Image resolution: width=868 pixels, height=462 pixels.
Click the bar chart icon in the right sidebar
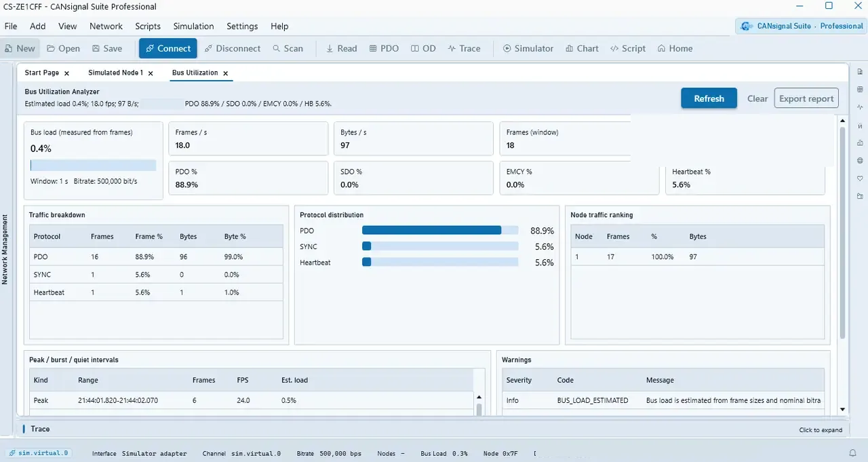coord(860,143)
